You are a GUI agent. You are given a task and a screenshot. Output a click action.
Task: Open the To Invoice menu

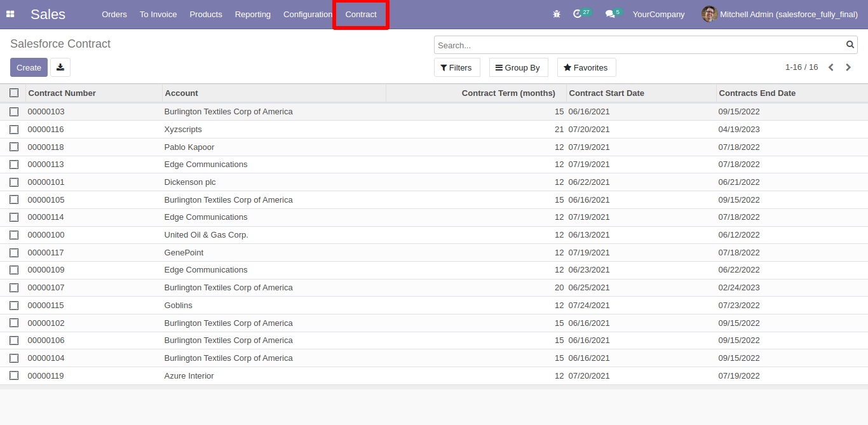[158, 14]
